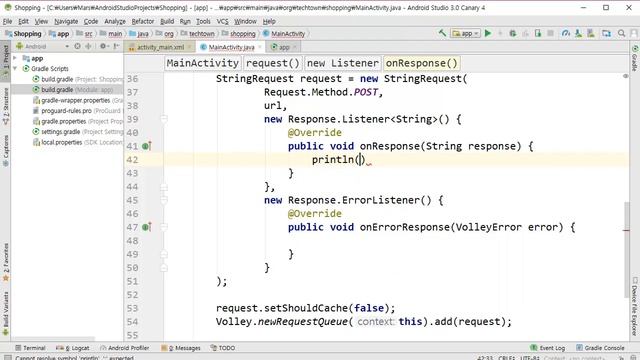The width and height of the screenshot is (640, 360).
Task: Close the MainActivity.java tab
Action: click(x=260, y=47)
